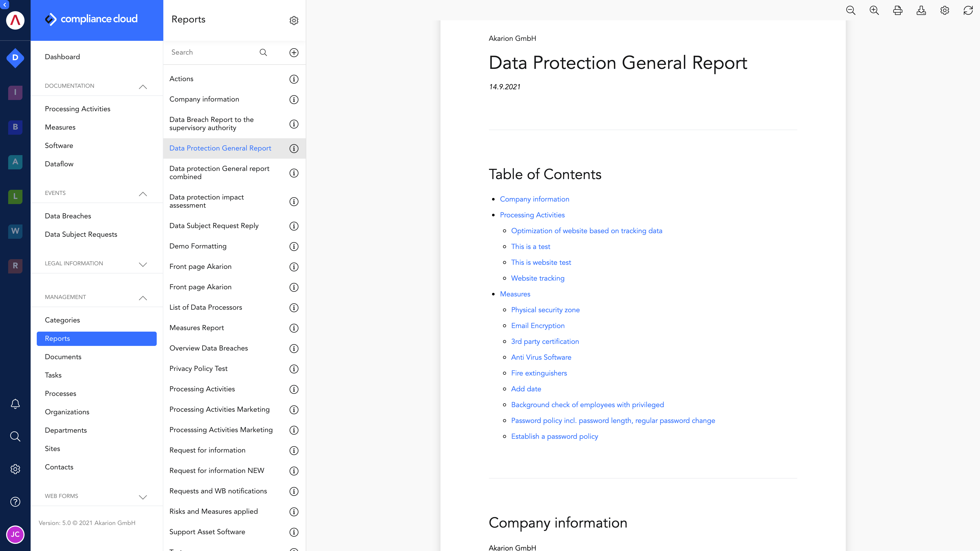The width and height of the screenshot is (980, 551).
Task: Open notifications with the bell icon
Action: (x=15, y=404)
